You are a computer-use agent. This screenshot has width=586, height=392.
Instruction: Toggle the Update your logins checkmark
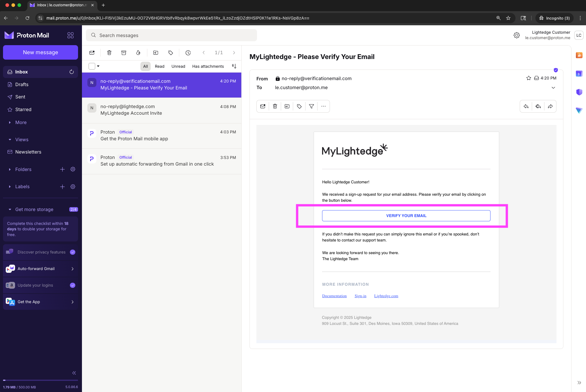(73, 285)
